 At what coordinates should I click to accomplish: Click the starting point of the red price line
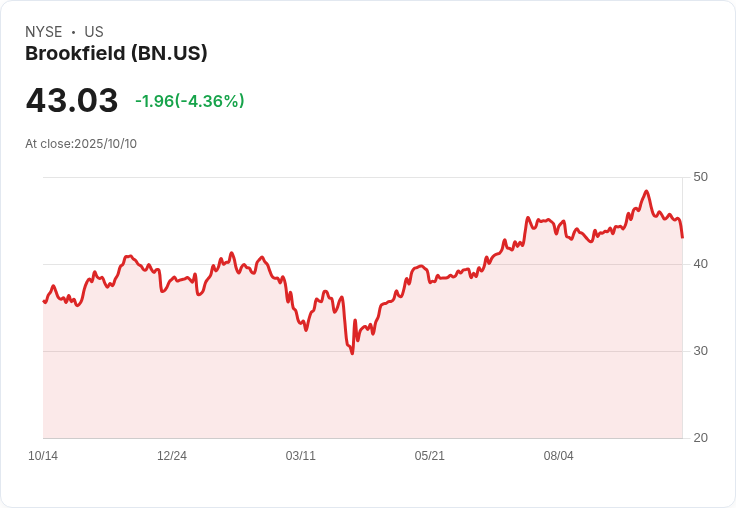[x=44, y=301]
